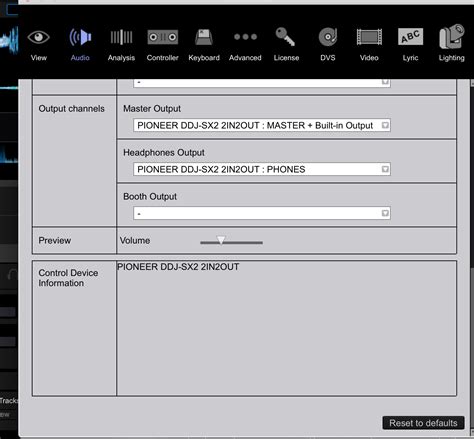Click the headphones icon in background window
Viewport: 474px width, 439px height.
(x=13, y=275)
